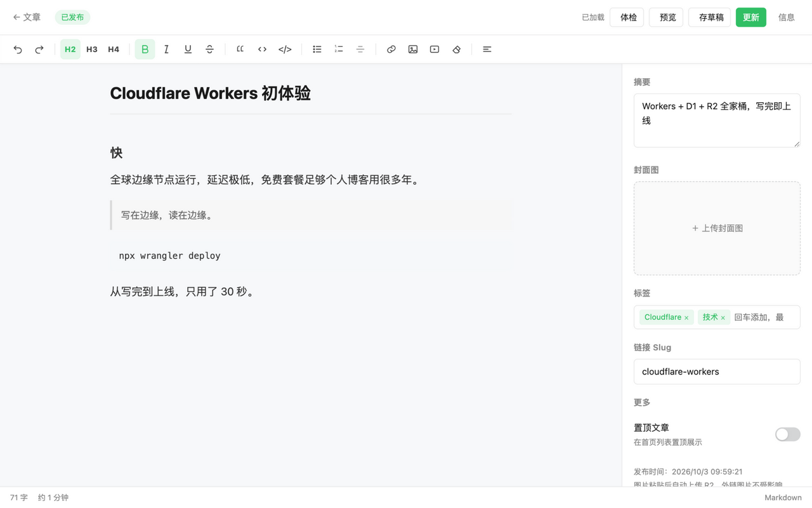Click Markdown mode in status bar
The width and height of the screenshot is (812, 508).
coord(783,497)
